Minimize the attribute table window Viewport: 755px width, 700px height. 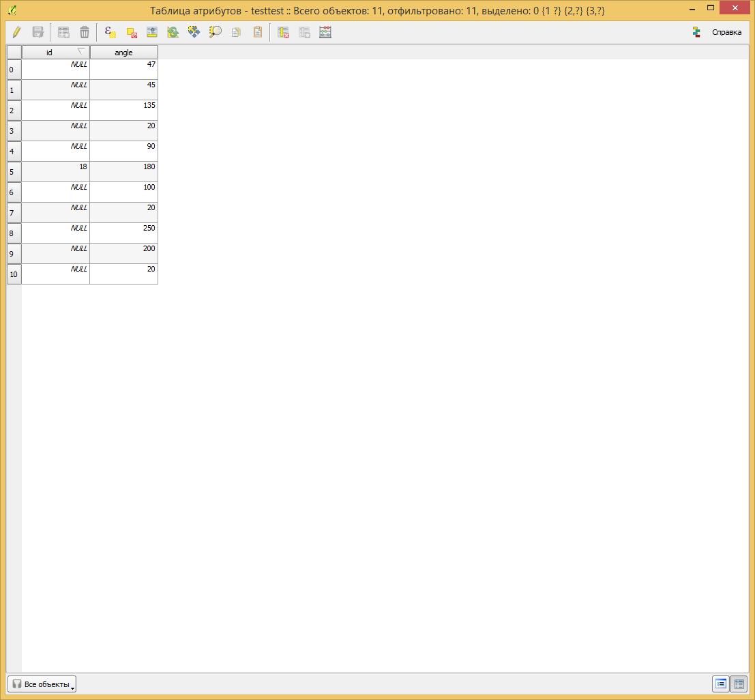[692, 9]
